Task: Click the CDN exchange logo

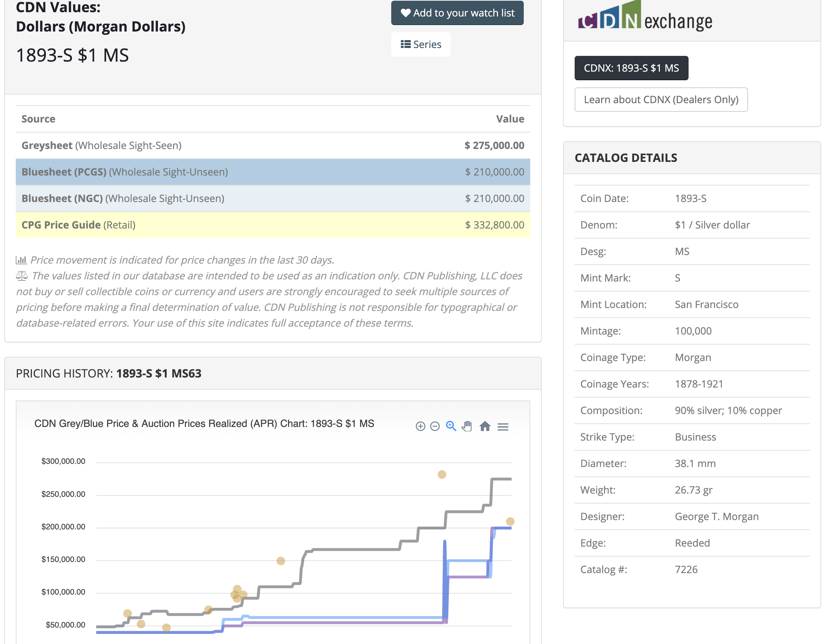Action: point(645,16)
